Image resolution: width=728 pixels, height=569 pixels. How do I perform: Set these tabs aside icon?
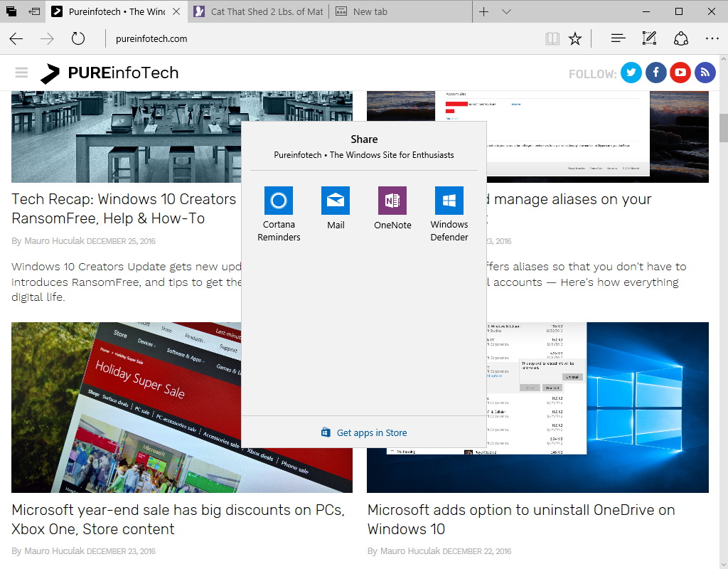pyautogui.click(x=34, y=11)
